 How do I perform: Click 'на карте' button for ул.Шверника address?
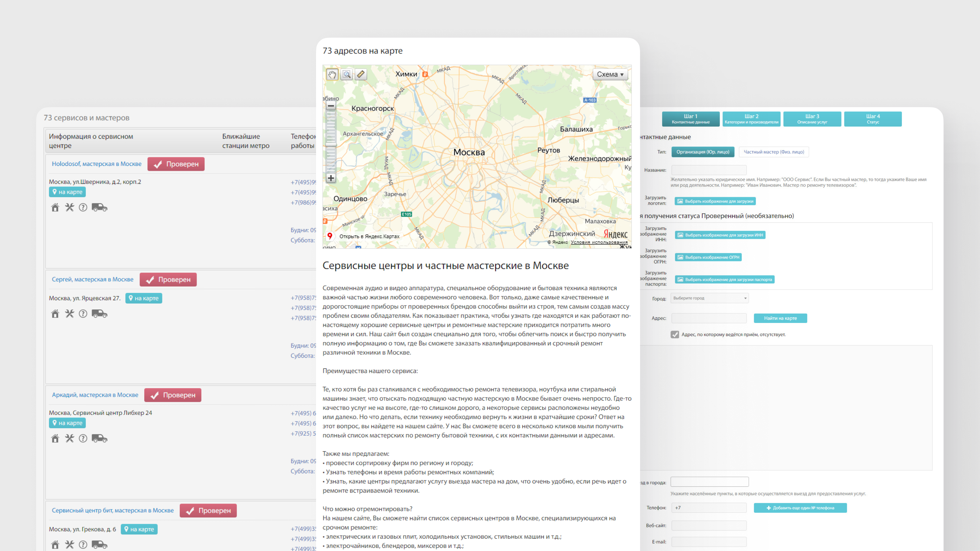(67, 192)
